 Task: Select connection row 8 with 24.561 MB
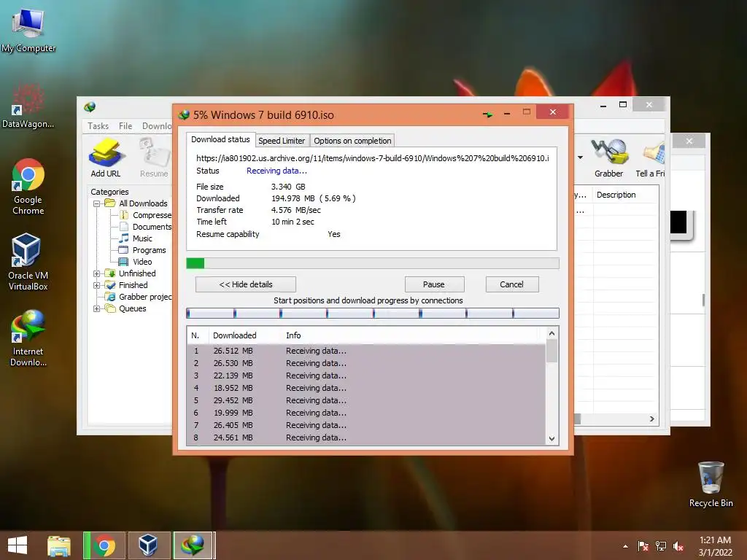366,437
